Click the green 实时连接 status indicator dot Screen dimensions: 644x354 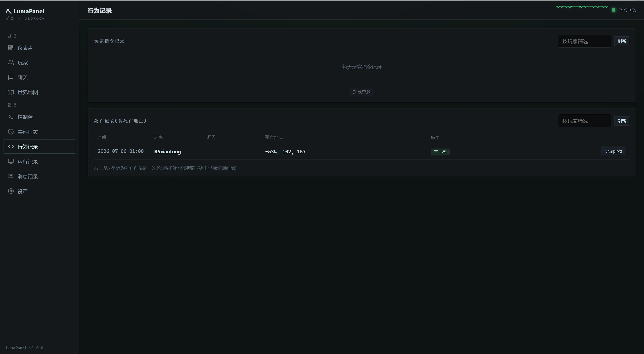(614, 10)
